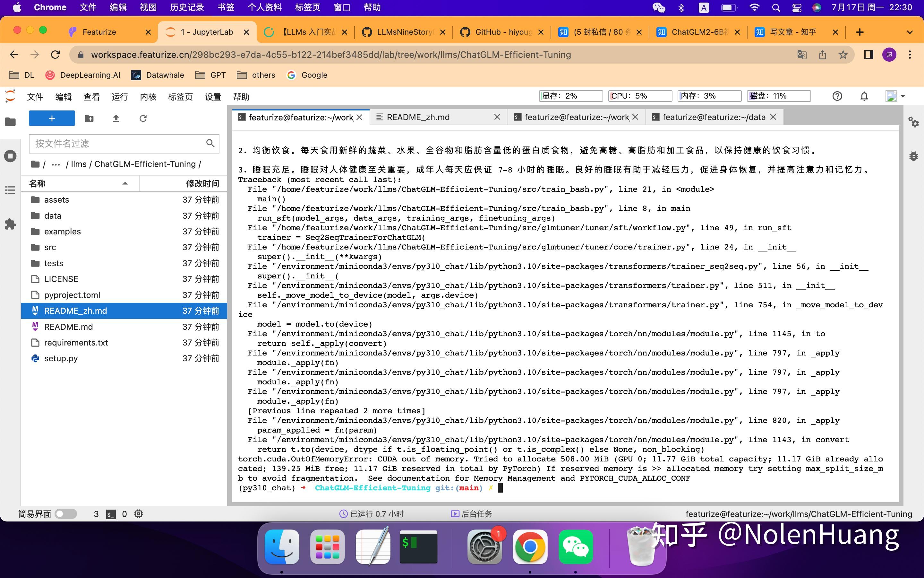Toggle the Chrome side panel icon
The image size is (924, 578).
coord(868,55)
